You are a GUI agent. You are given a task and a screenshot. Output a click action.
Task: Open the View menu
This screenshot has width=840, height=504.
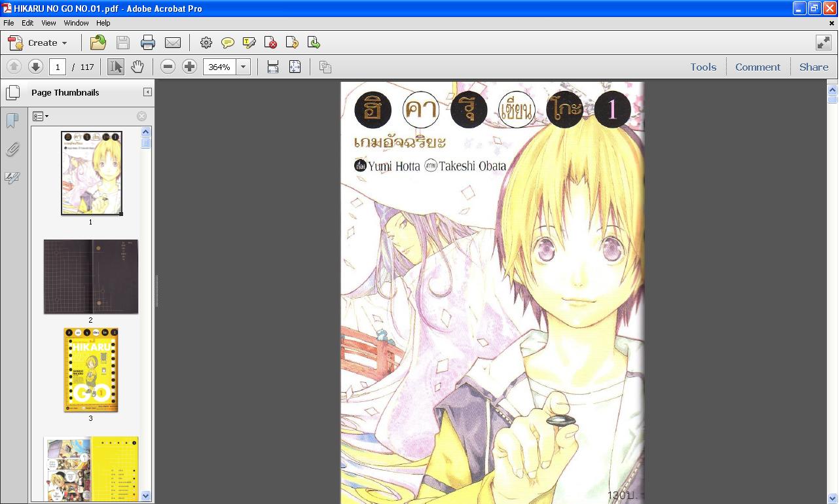tap(48, 23)
